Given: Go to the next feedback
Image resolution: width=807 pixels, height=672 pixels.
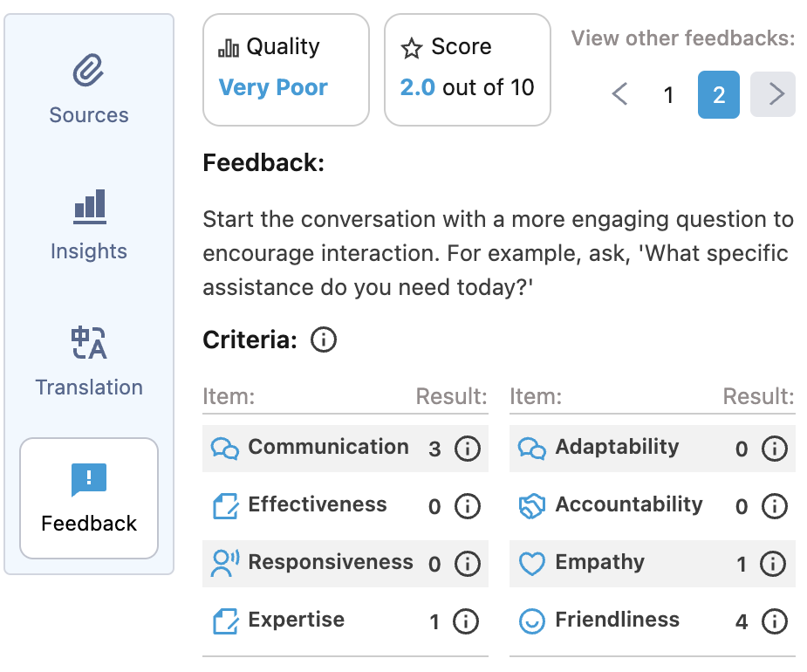Looking at the screenshot, I should (x=772, y=94).
